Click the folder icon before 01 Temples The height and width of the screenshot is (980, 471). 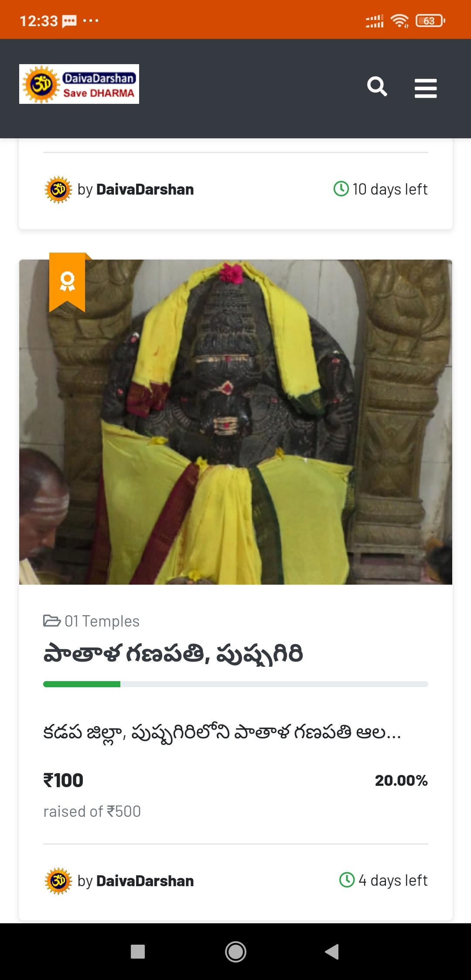(x=52, y=620)
